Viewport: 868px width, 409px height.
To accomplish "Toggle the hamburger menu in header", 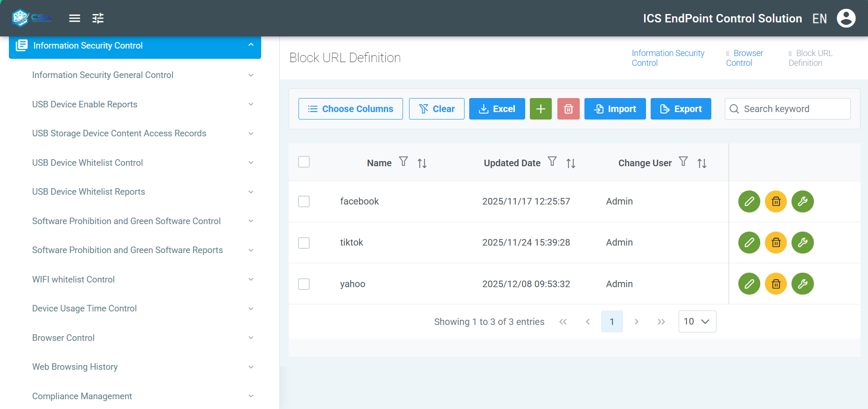I will [x=75, y=18].
